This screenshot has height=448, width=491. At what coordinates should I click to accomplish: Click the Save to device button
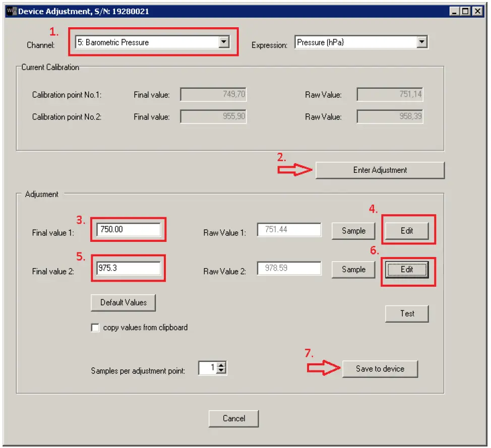click(380, 369)
